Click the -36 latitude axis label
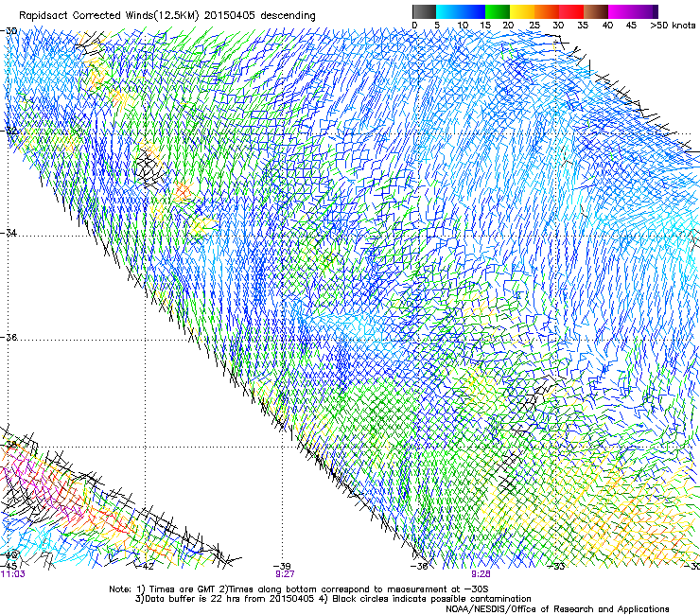The image size is (700, 615). [9, 337]
